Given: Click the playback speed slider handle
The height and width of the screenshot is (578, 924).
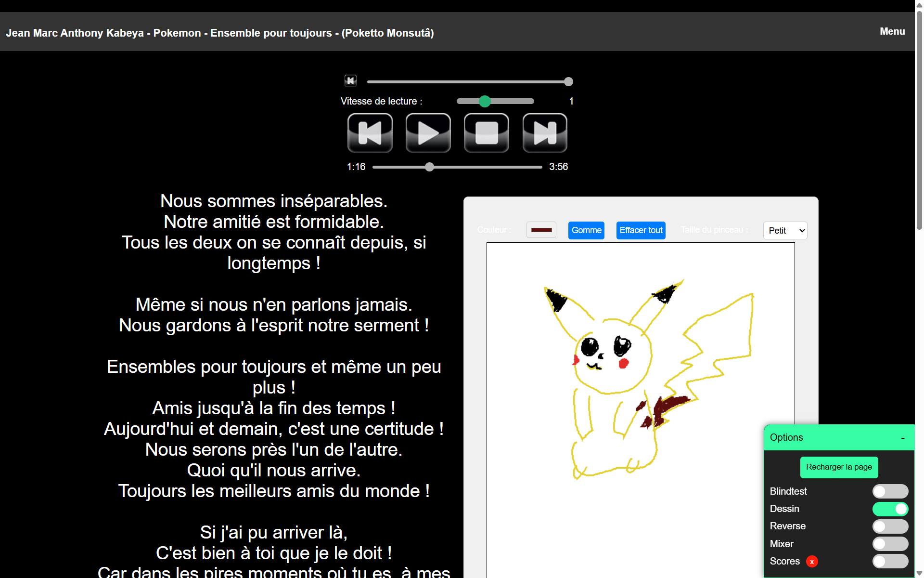Looking at the screenshot, I should 485,101.
